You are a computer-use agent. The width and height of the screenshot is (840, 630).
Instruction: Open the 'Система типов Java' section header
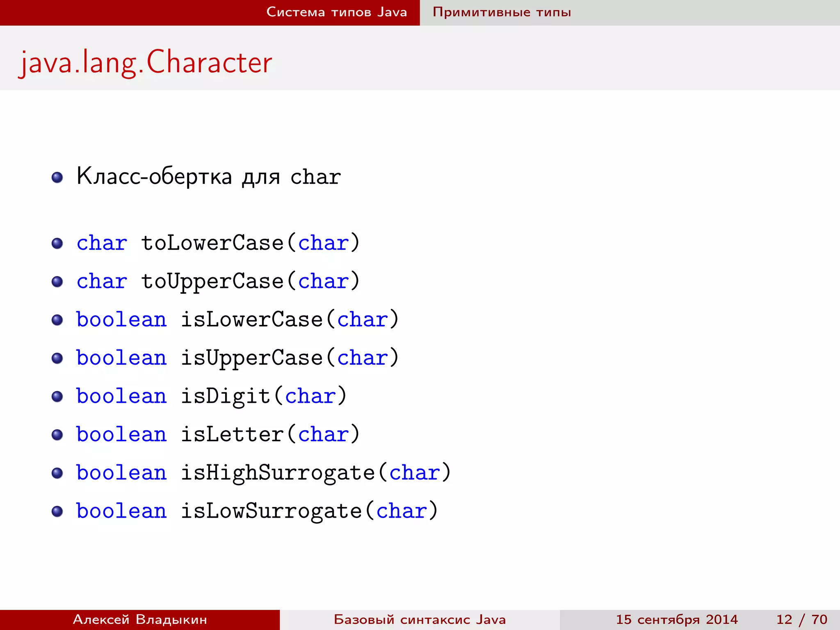[x=337, y=12]
